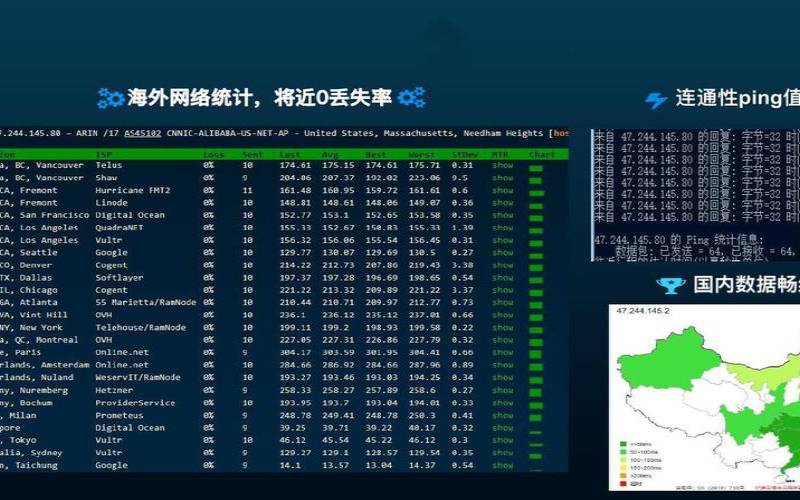The width and height of the screenshot is (800, 500).
Task: Sort by the StDev column header
Action: point(464,154)
